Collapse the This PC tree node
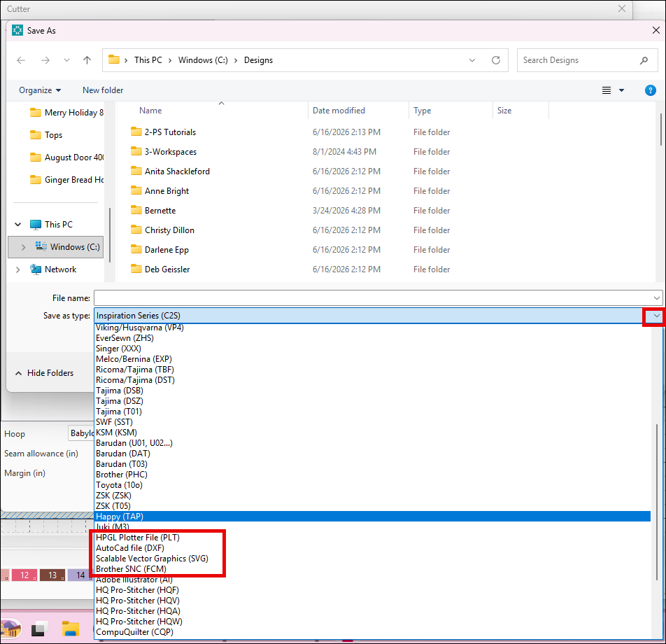666x644 pixels. [18, 225]
